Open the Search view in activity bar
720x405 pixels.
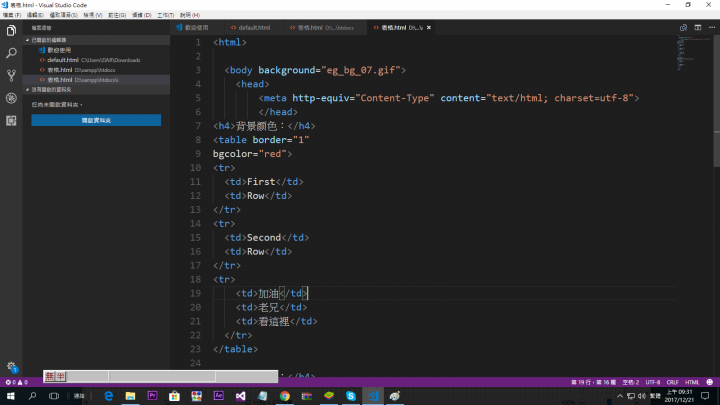[11, 53]
